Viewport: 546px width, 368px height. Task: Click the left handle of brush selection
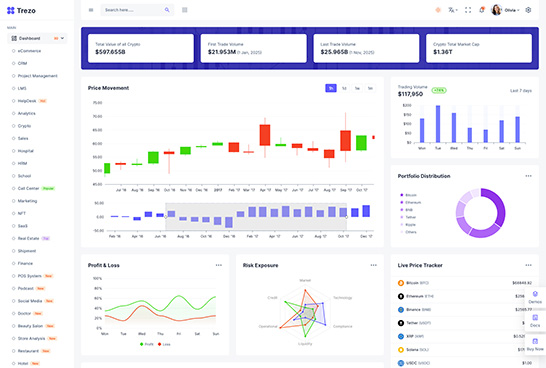pos(165,217)
